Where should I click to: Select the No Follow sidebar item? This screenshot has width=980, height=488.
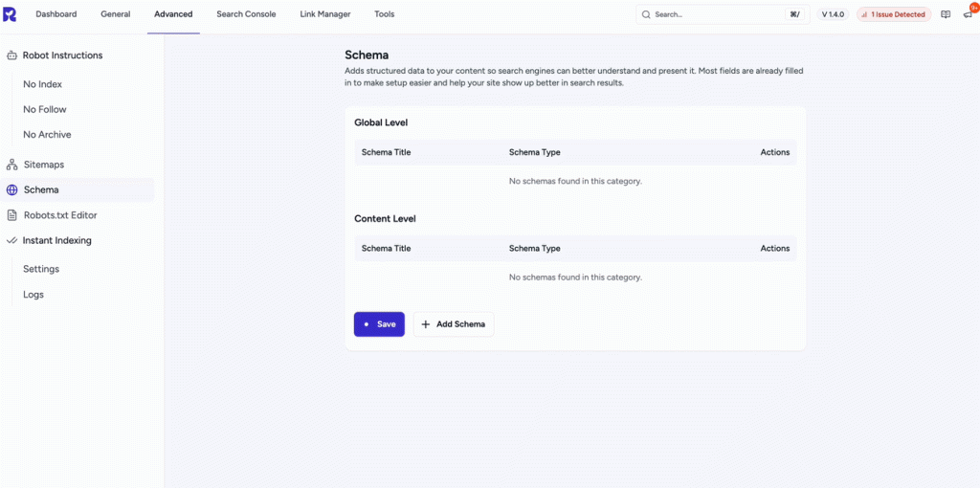point(44,109)
